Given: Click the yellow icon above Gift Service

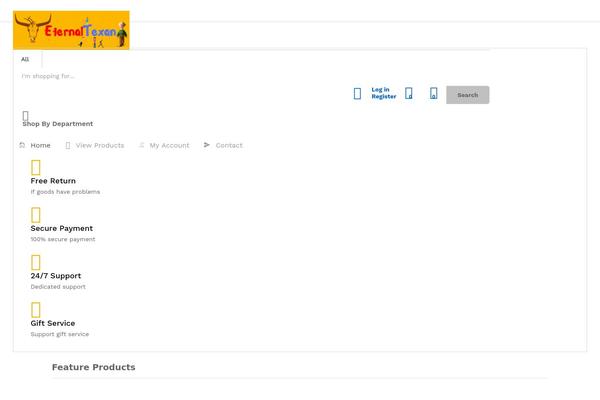Looking at the screenshot, I should pyautogui.click(x=36, y=310).
